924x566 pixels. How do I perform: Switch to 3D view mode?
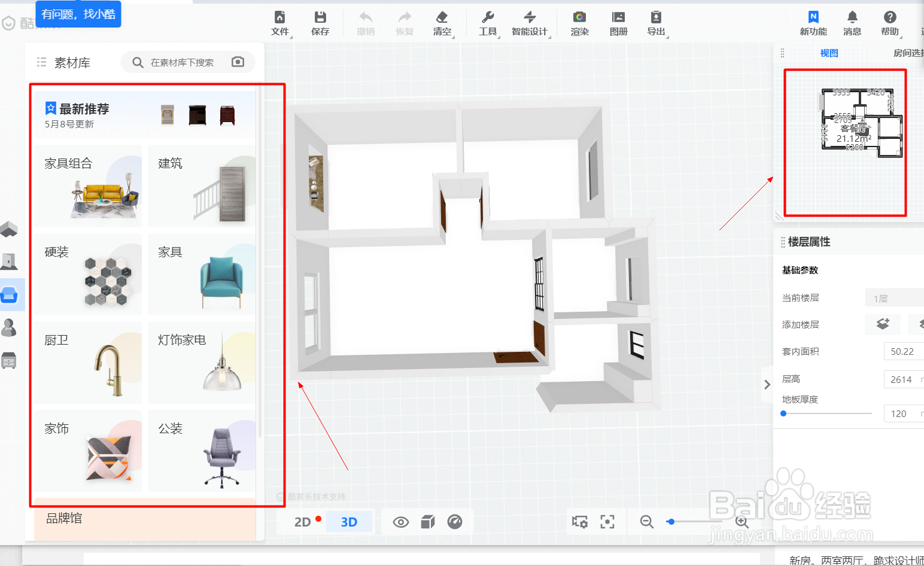(x=349, y=522)
